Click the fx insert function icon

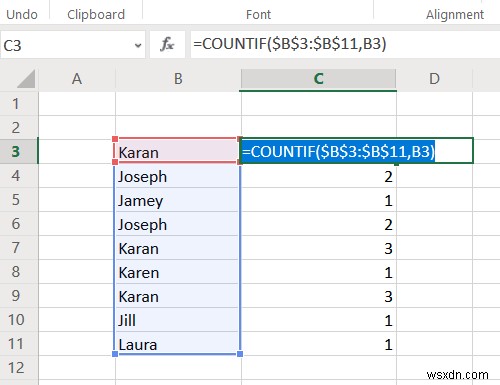[x=167, y=44]
